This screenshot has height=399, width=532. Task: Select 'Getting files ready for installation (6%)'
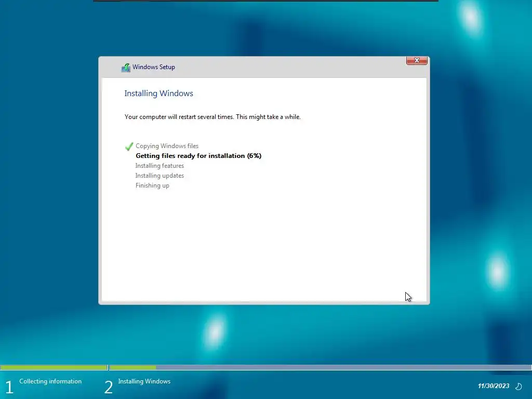pos(198,156)
